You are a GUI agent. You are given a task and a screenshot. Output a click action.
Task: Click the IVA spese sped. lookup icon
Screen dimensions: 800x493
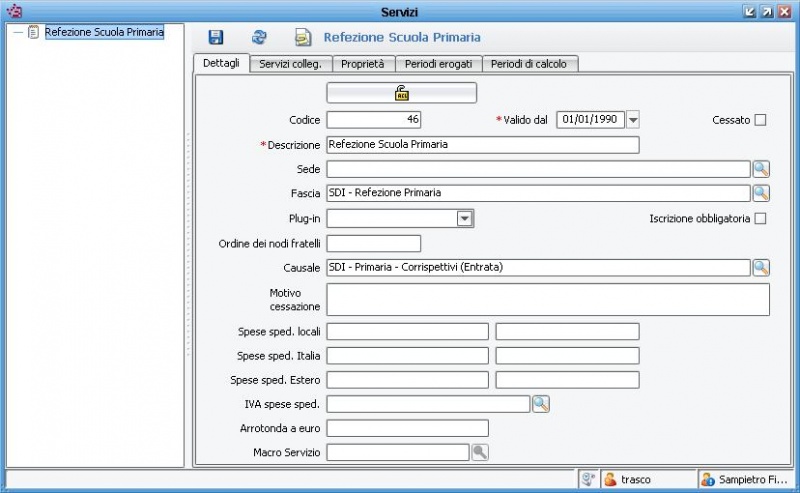541,404
